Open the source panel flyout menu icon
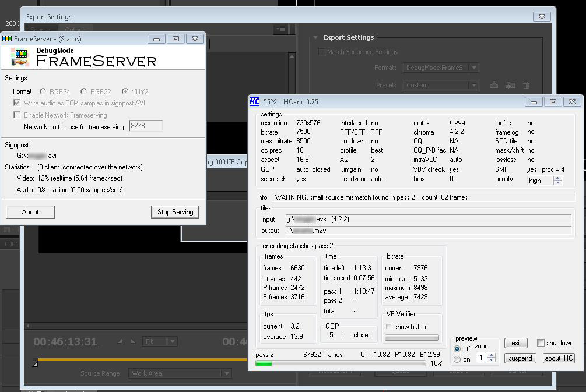 [280, 29]
